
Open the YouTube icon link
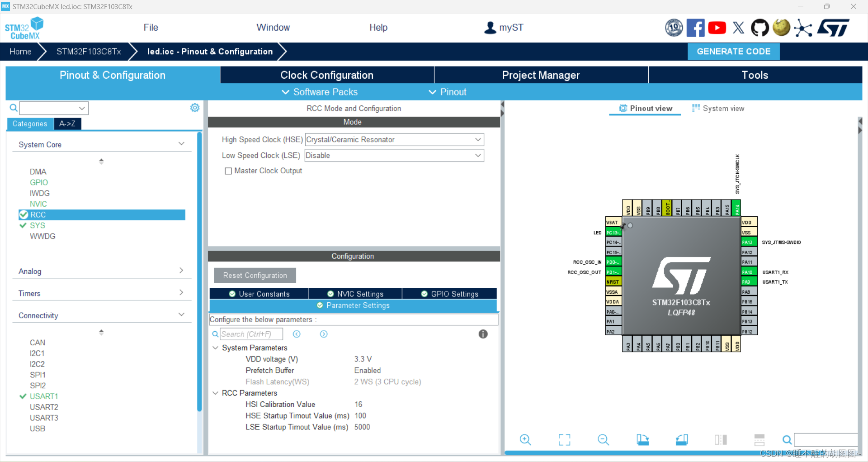point(717,28)
